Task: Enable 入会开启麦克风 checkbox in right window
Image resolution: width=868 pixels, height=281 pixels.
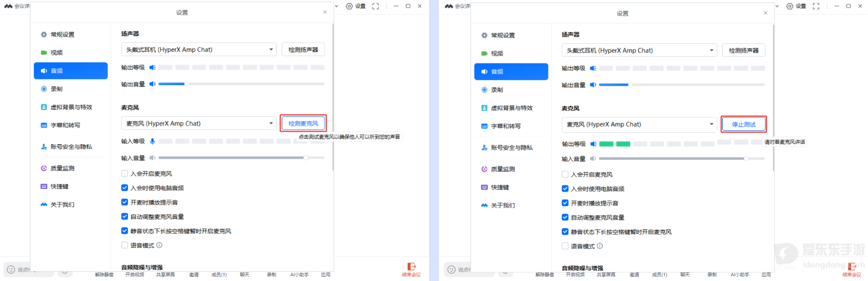Action: click(x=565, y=175)
